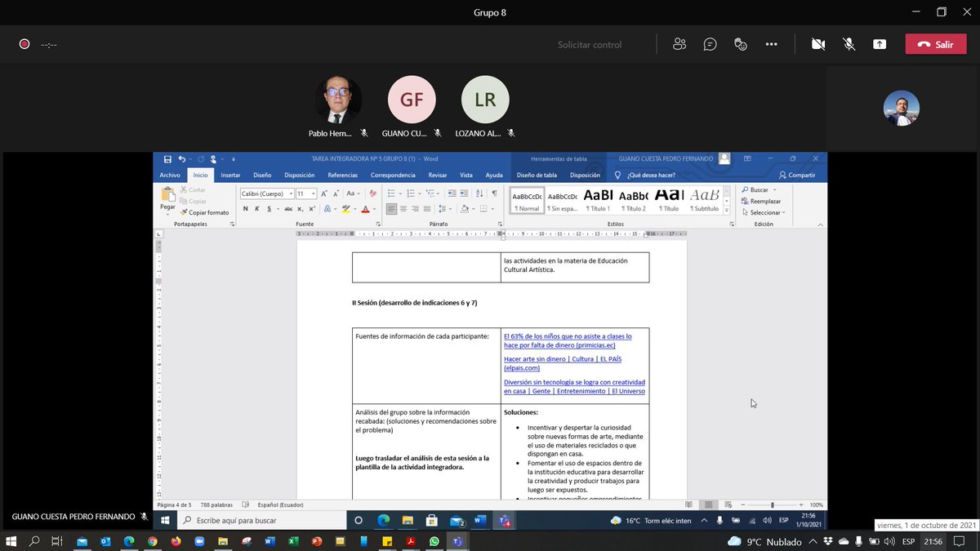This screenshot has width=980, height=551.
Task: Click the clear formatting eraser icon
Action: (x=373, y=193)
